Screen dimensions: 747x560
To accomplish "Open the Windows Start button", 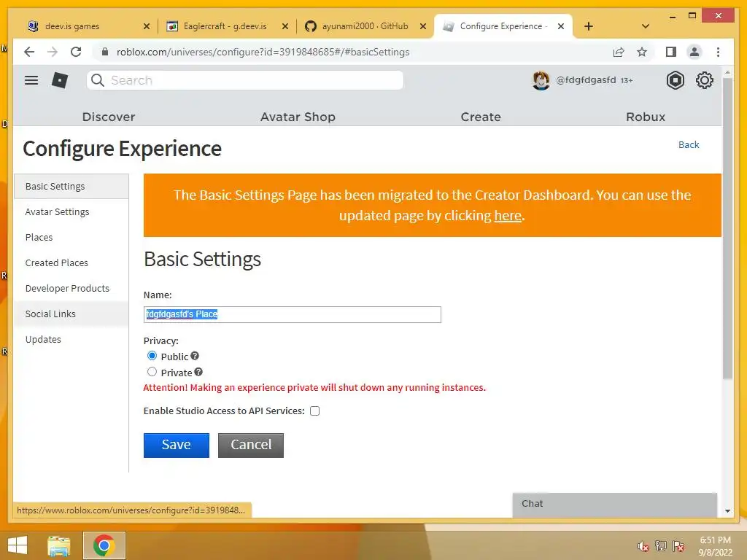I will pos(18,545).
